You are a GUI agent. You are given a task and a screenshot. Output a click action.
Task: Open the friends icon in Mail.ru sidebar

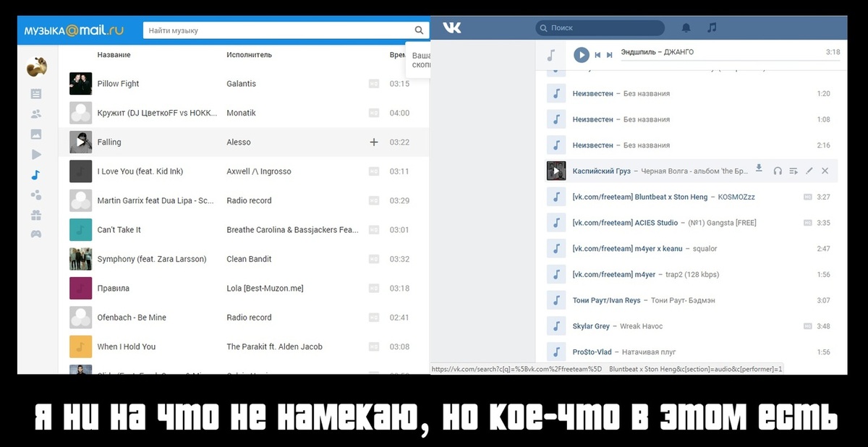(x=36, y=114)
